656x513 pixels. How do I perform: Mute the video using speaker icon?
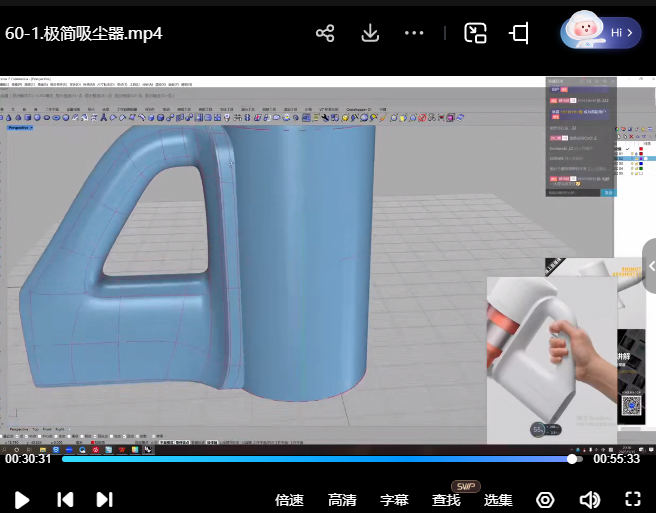pos(590,499)
